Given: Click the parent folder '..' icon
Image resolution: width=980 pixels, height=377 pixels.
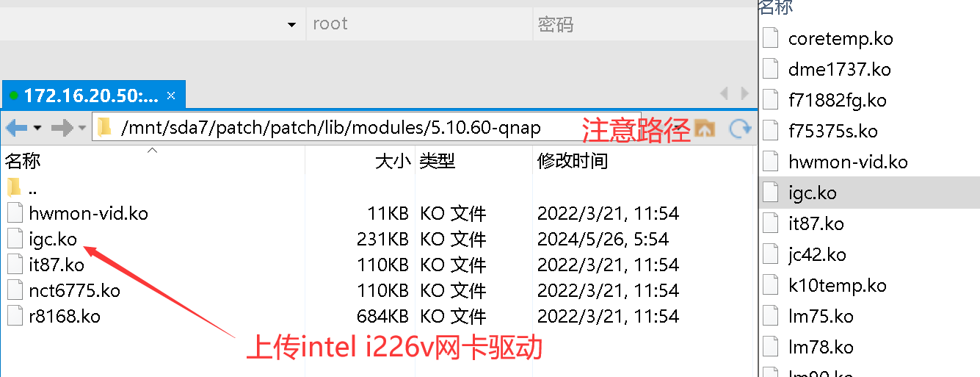Looking at the screenshot, I should 15,187.
